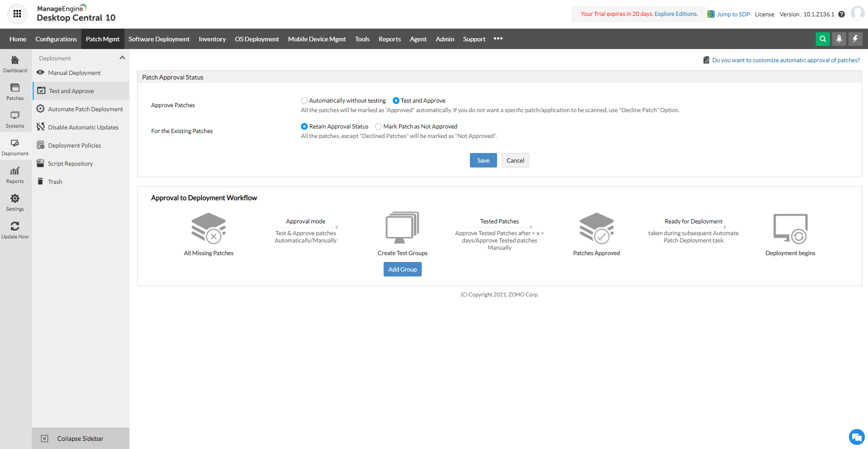Open the notifications bell
Image resolution: width=868 pixels, height=449 pixels.
click(x=839, y=39)
